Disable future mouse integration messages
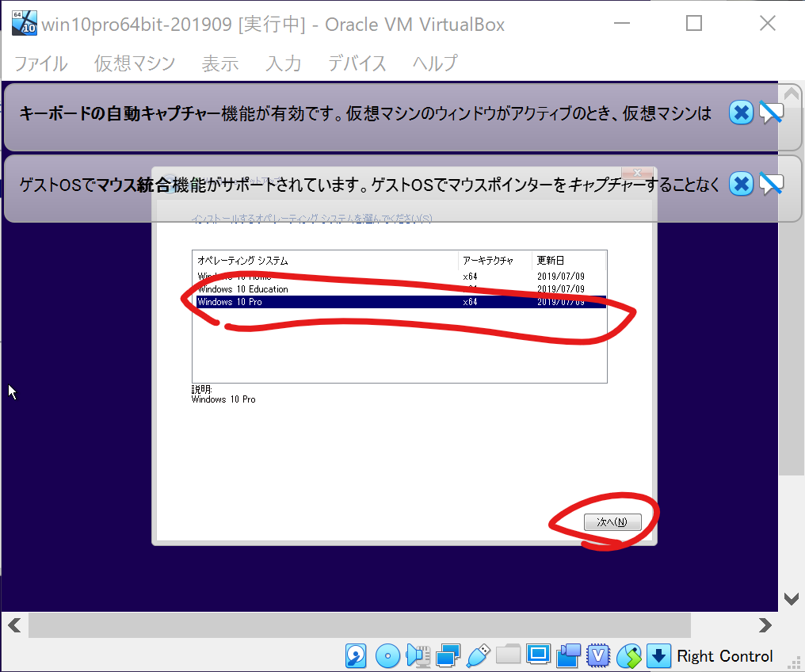This screenshot has width=805, height=672. [x=770, y=183]
